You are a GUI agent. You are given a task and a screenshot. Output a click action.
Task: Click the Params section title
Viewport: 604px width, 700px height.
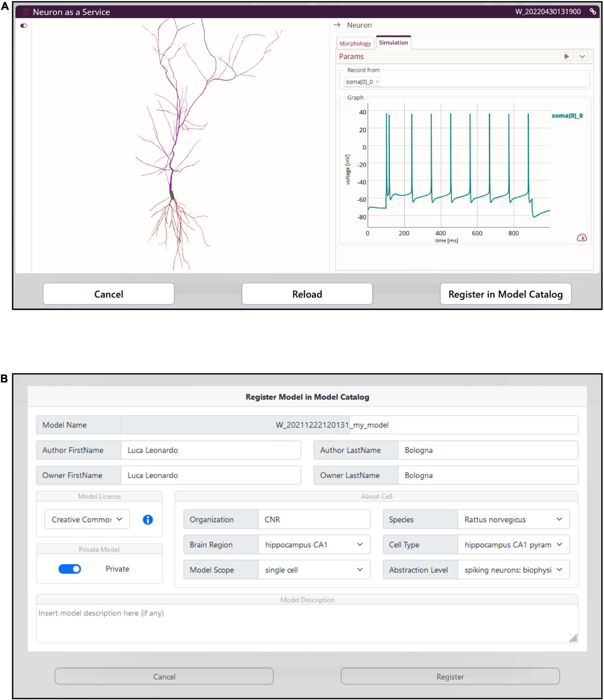(x=351, y=56)
